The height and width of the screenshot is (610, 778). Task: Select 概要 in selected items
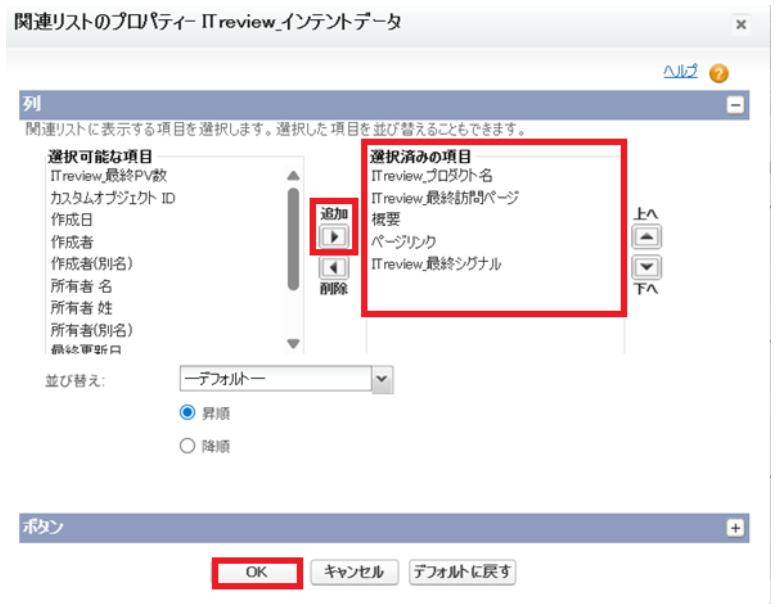pyautogui.click(x=386, y=219)
